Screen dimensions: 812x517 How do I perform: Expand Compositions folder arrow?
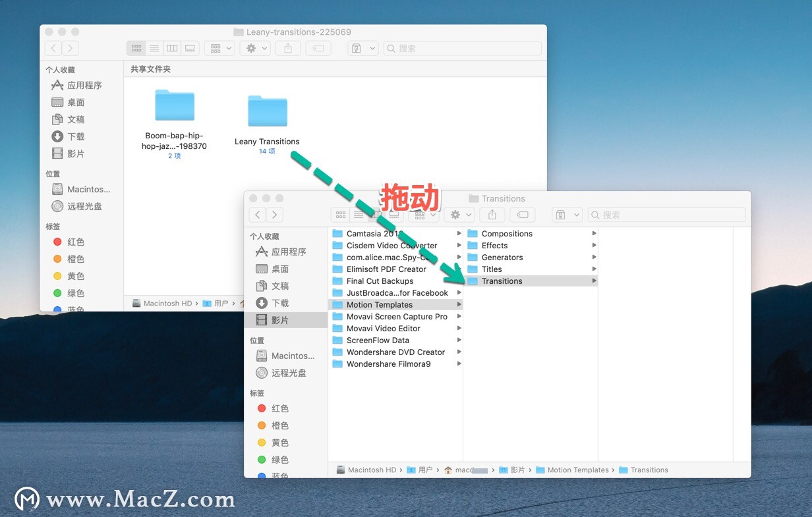tap(594, 234)
